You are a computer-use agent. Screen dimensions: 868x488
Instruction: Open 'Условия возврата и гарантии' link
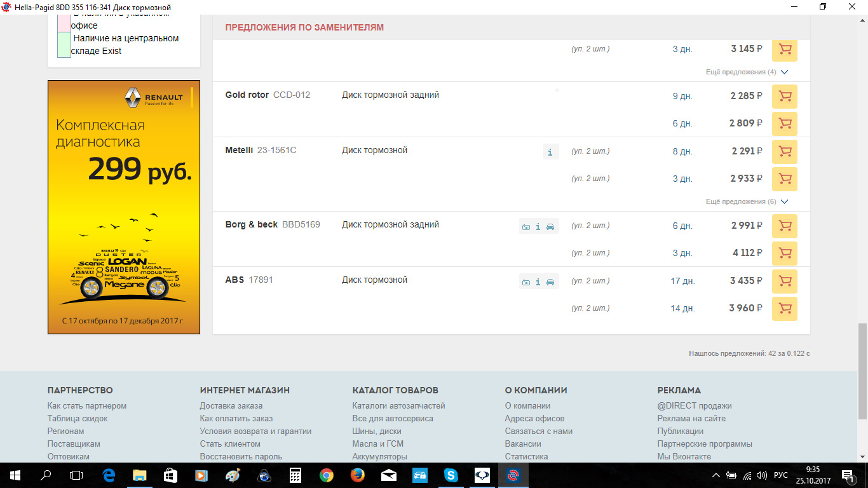point(255,431)
